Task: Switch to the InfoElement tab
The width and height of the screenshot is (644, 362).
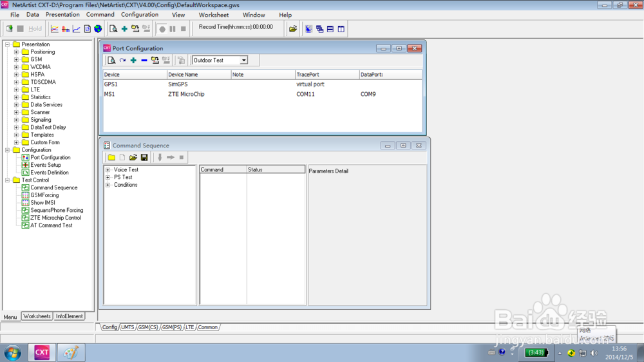Action: [69, 316]
